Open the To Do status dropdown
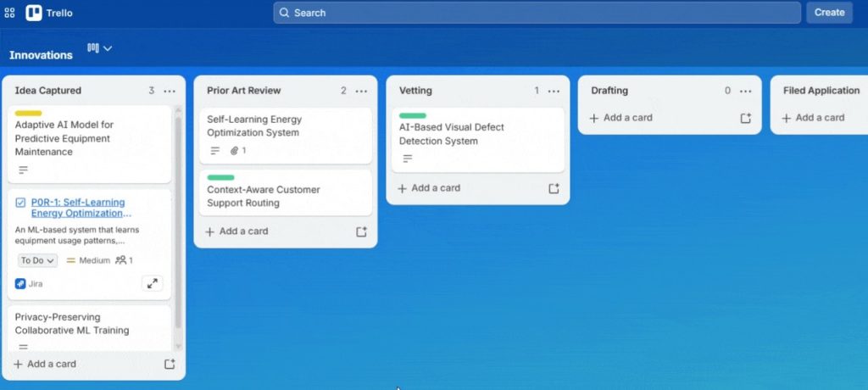The height and width of the screenshot is (390, 868). tap(37, 260)
